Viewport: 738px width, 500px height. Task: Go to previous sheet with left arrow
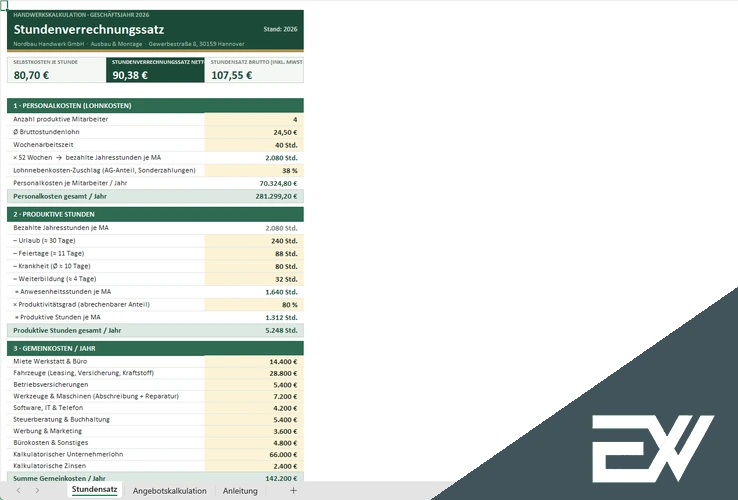tap(18, 491)
